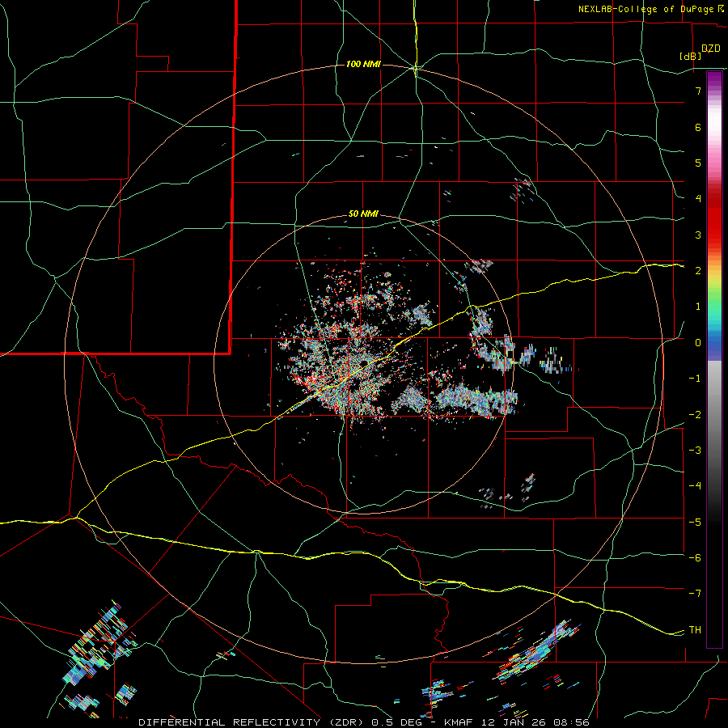Click the -5 value on the dB scale

click(x=695, y=523)
